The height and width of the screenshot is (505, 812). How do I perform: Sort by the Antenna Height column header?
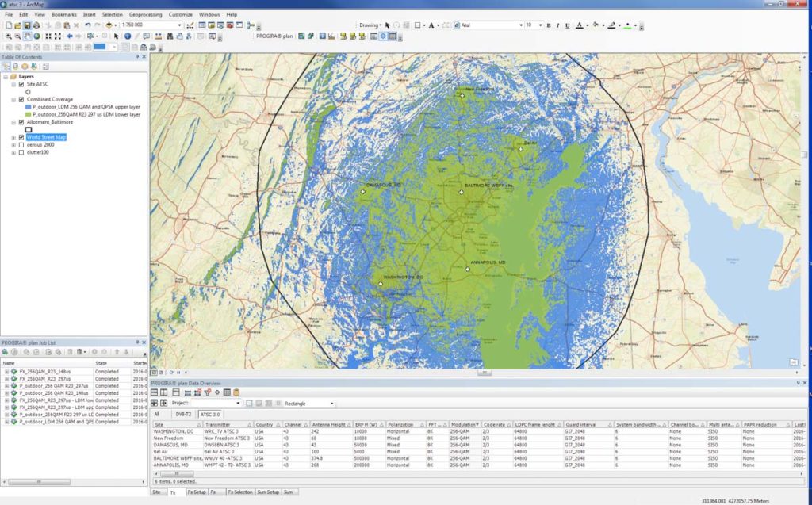pos(331,425)
